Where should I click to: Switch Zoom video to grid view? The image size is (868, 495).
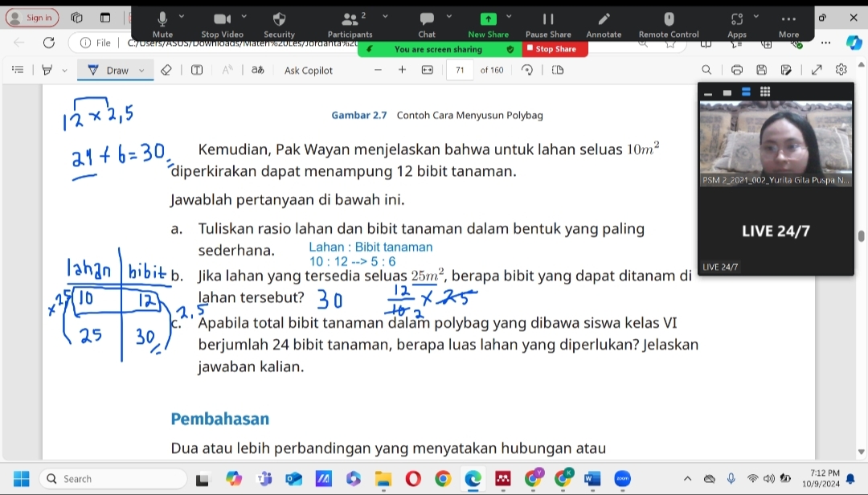point(765,92)
